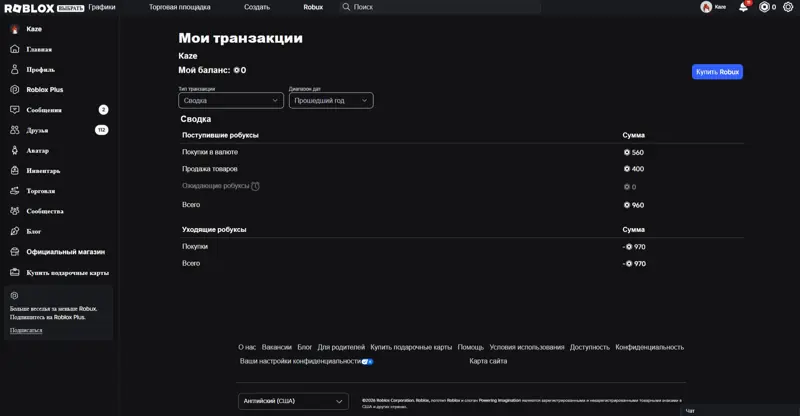The width and height of the screenshot is (800, 416).
Task: Open the Условия использования footer link
Action: click(x=527, y=347)
